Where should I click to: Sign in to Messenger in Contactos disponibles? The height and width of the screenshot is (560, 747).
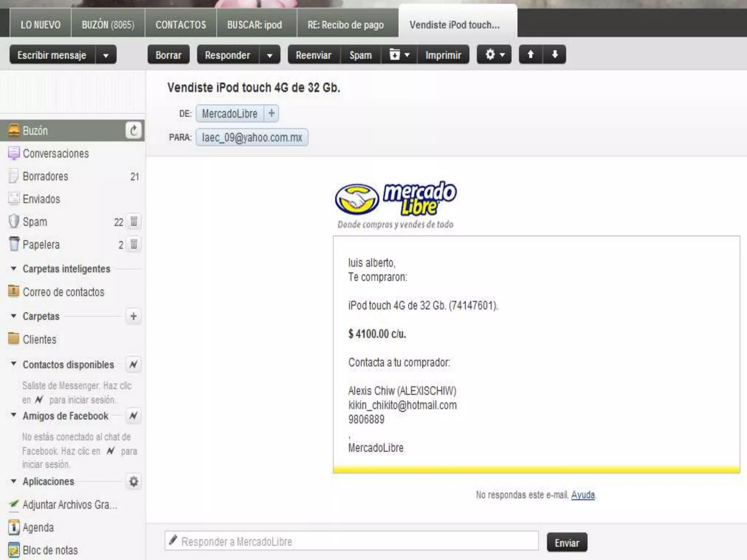(x=133, y=364)
